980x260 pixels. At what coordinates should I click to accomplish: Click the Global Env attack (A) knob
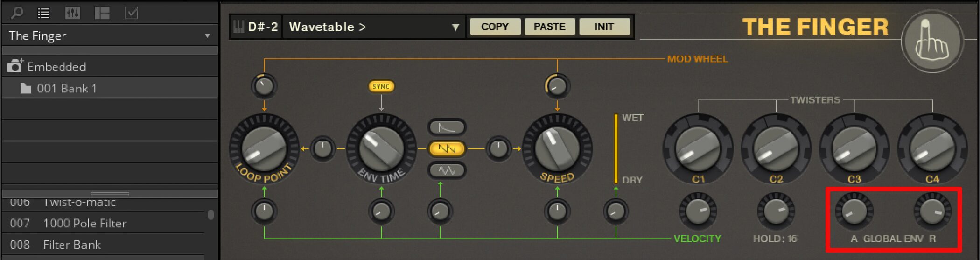[854, 211]
